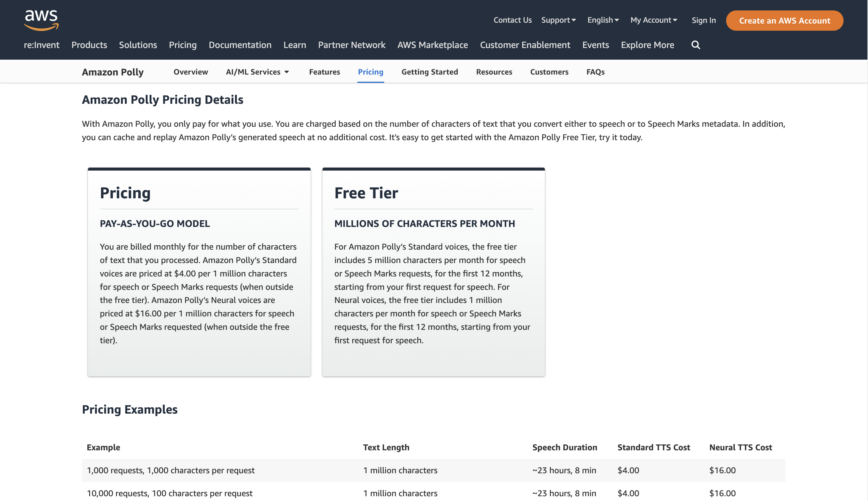Click '~23 hours, 8 min' in 10,000 requests row
This screenshot has height=501, width=868.
(564, 494)
